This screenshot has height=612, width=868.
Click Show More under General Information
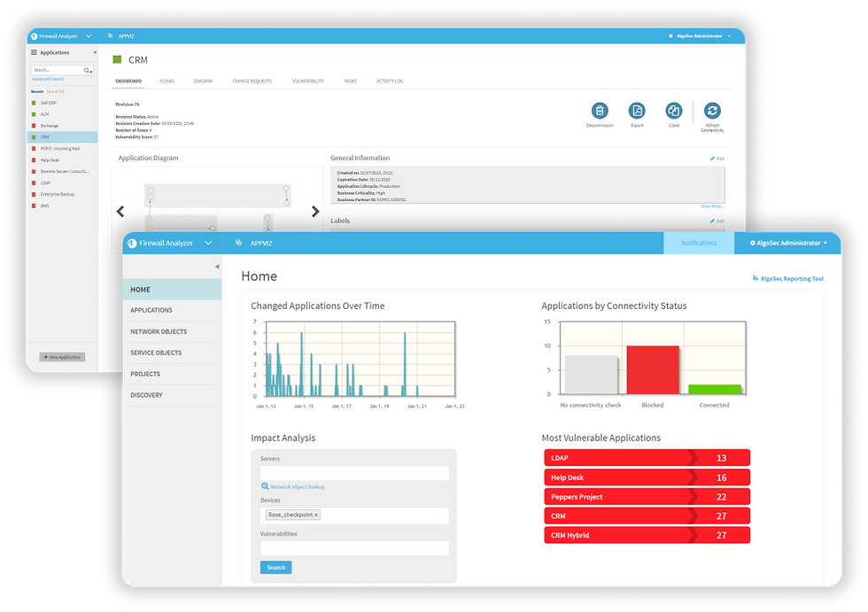[712, 206]
